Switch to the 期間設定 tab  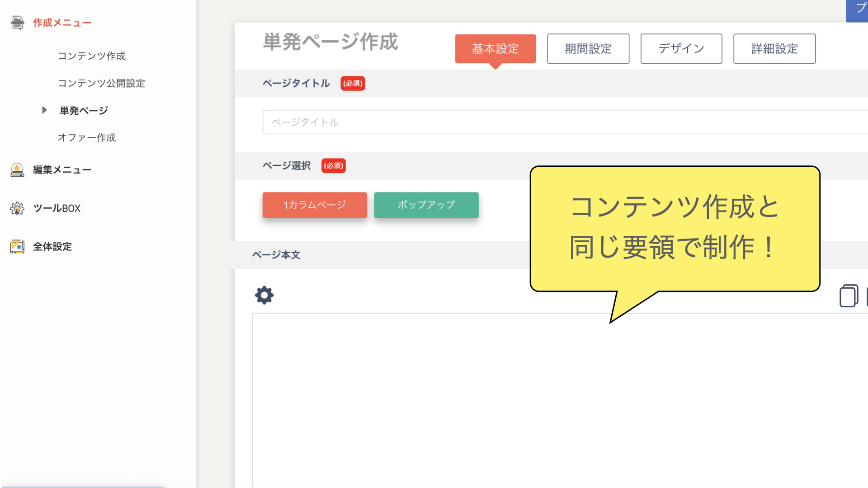coord(588,49)
